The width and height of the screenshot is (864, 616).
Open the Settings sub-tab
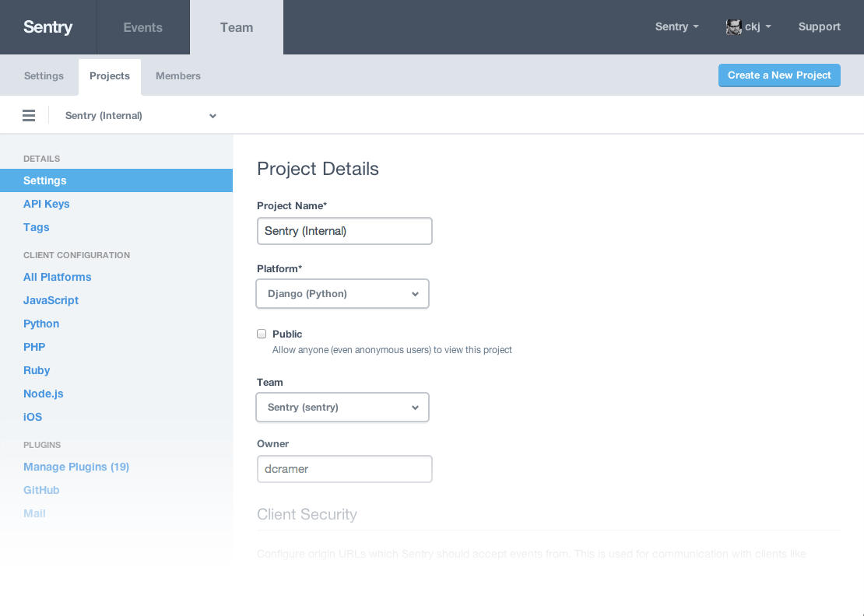point(44,76)
